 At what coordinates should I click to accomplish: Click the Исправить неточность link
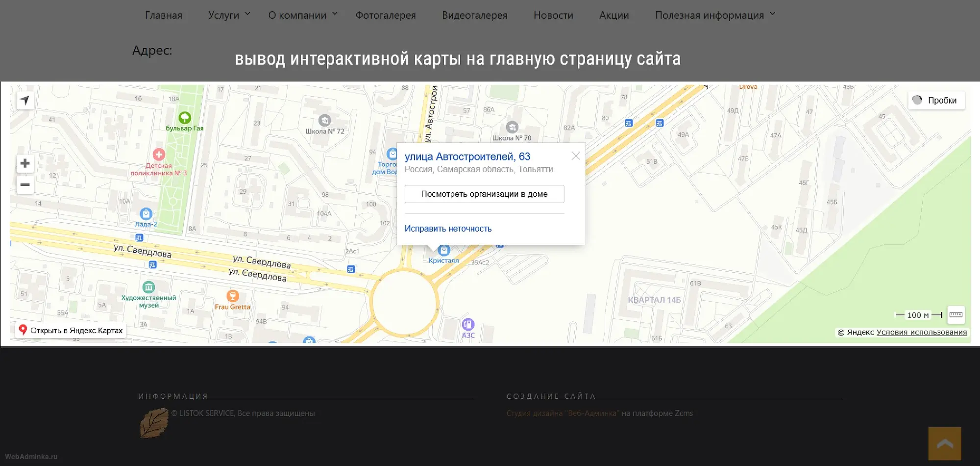click(448, 229)
